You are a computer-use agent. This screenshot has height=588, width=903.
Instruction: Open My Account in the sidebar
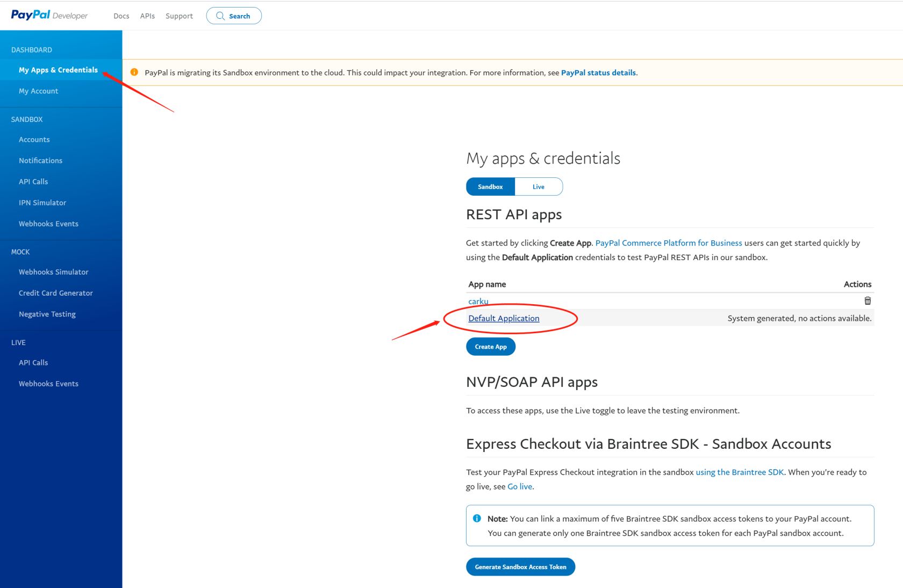tap(39, 91)
